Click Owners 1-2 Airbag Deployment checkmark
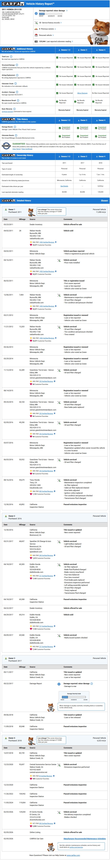The width and height of the screenshot is (110, 868). (x=57, y=76)
